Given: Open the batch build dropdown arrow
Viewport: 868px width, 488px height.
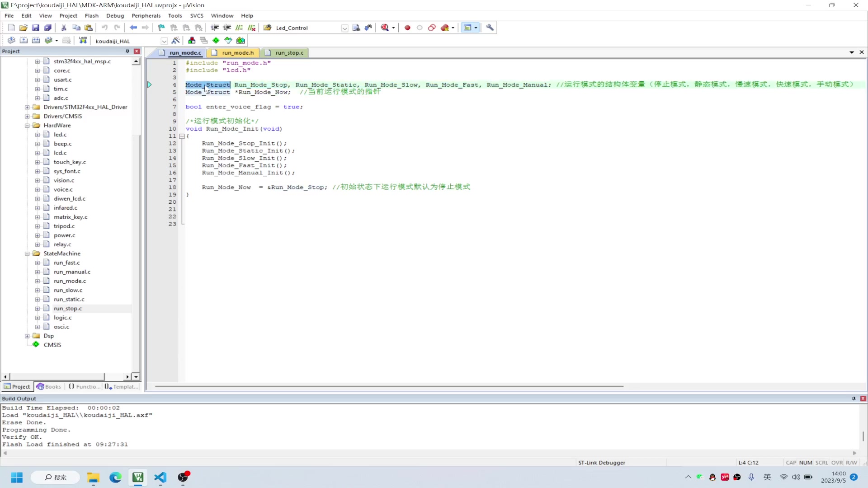Looking at the screenshot, I should click(x=57, y=41).
